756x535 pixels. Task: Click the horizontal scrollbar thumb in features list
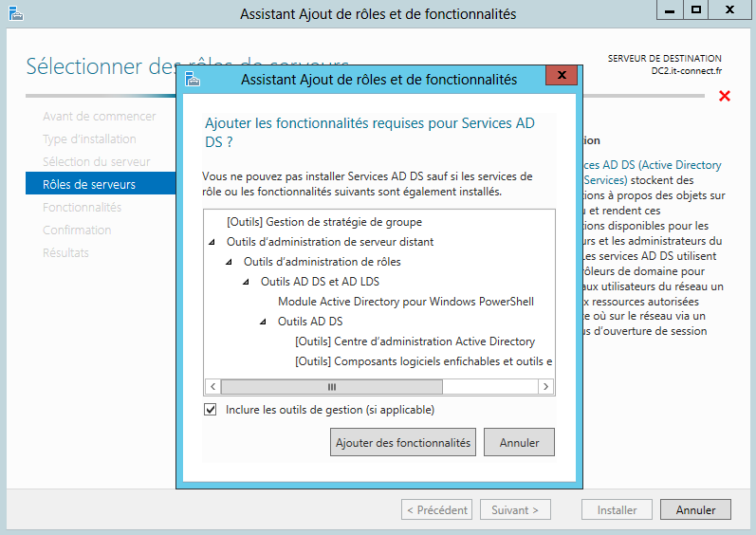(x=332, y=387)
